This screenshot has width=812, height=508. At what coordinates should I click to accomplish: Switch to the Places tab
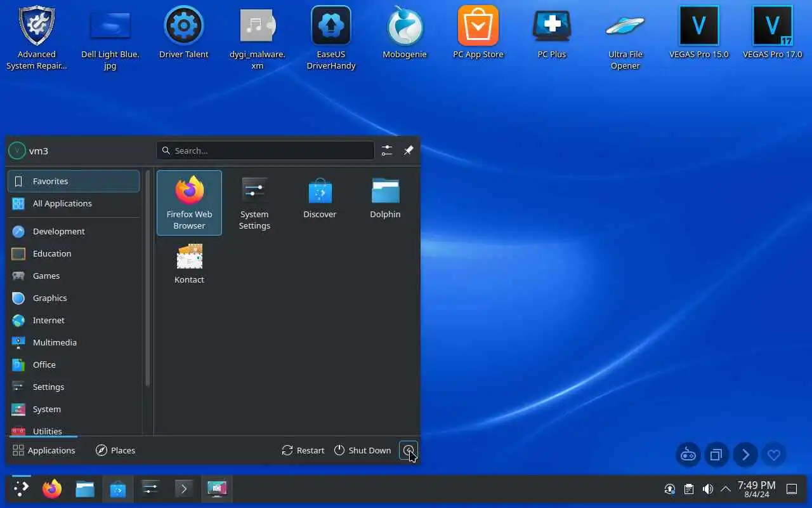115,450
